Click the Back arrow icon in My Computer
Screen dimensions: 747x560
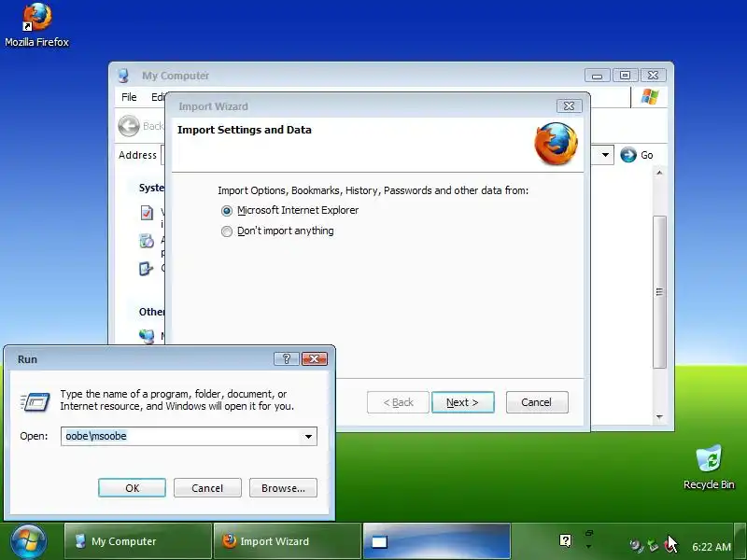[129, 126]
